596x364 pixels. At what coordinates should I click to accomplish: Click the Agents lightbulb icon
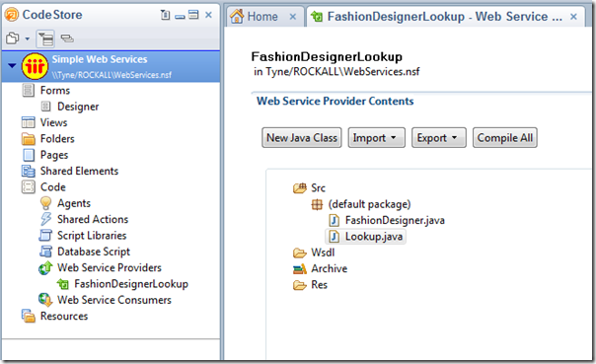45,203
